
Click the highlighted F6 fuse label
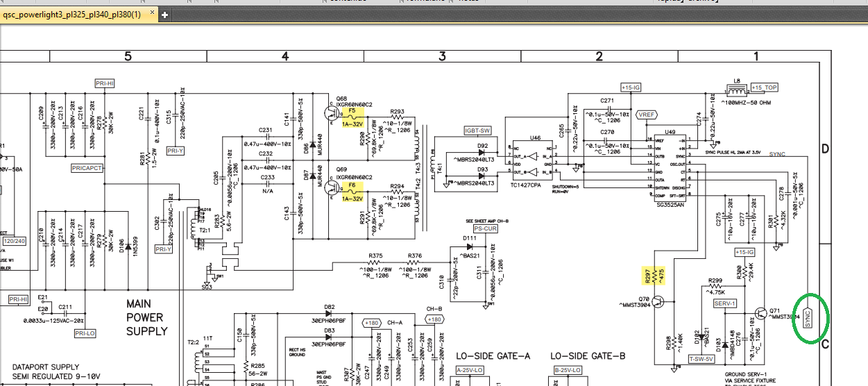[x=352, y=185]
